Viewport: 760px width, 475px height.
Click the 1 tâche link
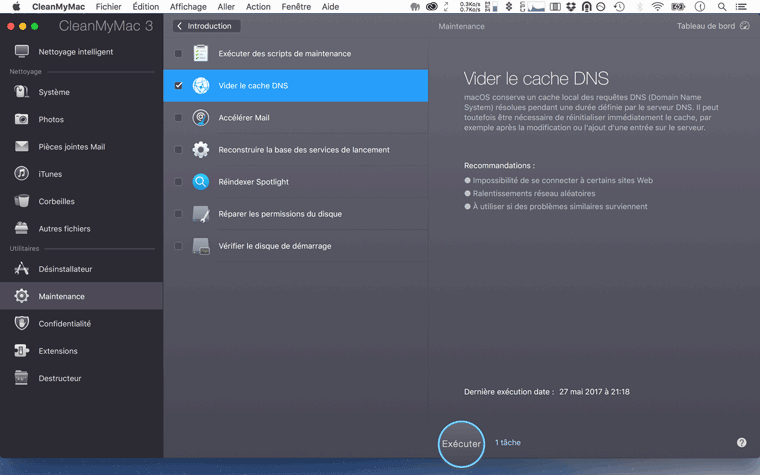[x=508, y=443]
